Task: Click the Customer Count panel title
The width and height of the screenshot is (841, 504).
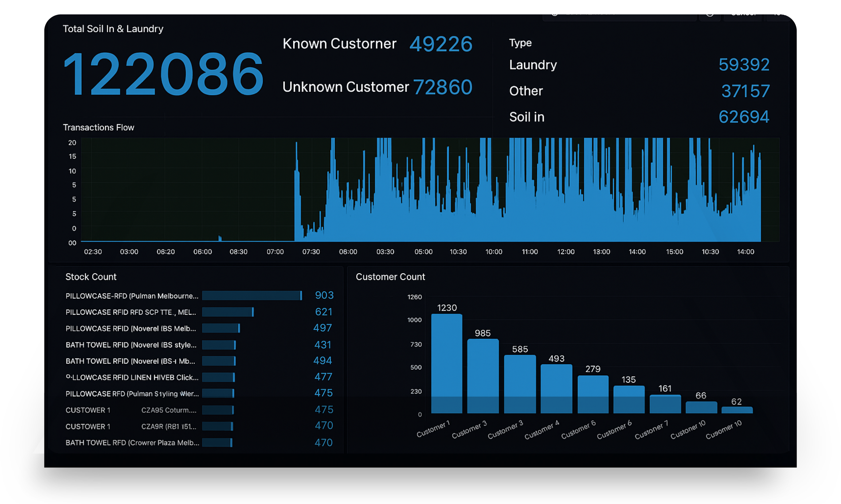Action: (390, 277)
